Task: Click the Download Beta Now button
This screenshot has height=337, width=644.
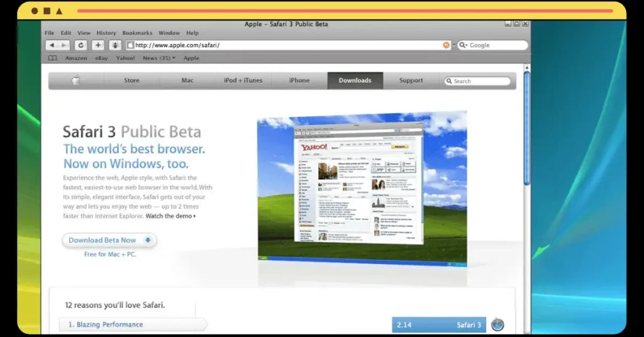Action: (x=109, y=240)
